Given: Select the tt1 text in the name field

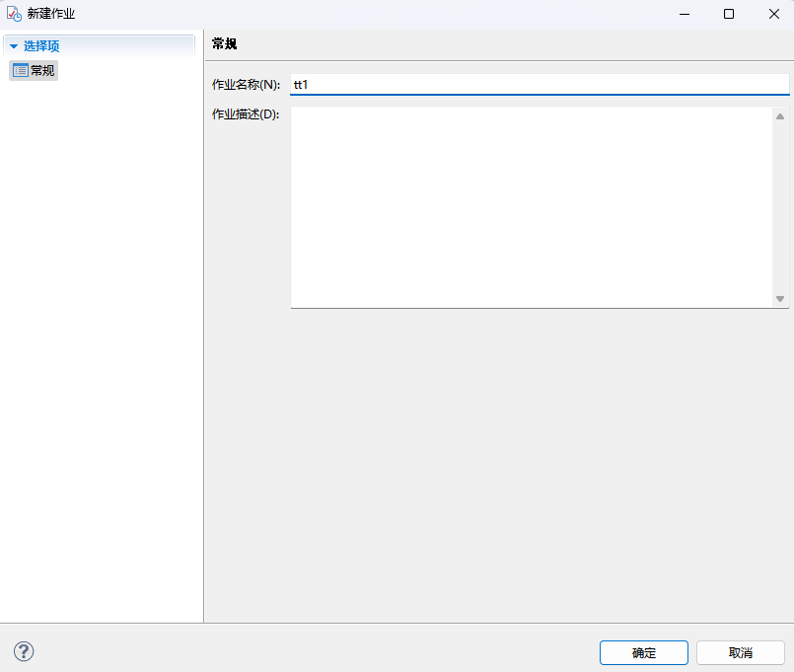Looking at the screenshot, I should 300,84.
